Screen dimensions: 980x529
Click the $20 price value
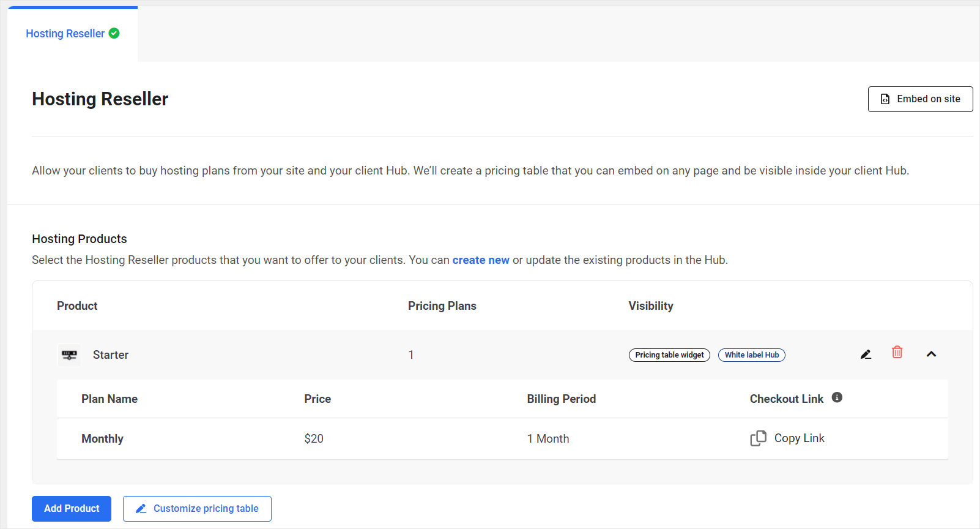click(314, 439)
